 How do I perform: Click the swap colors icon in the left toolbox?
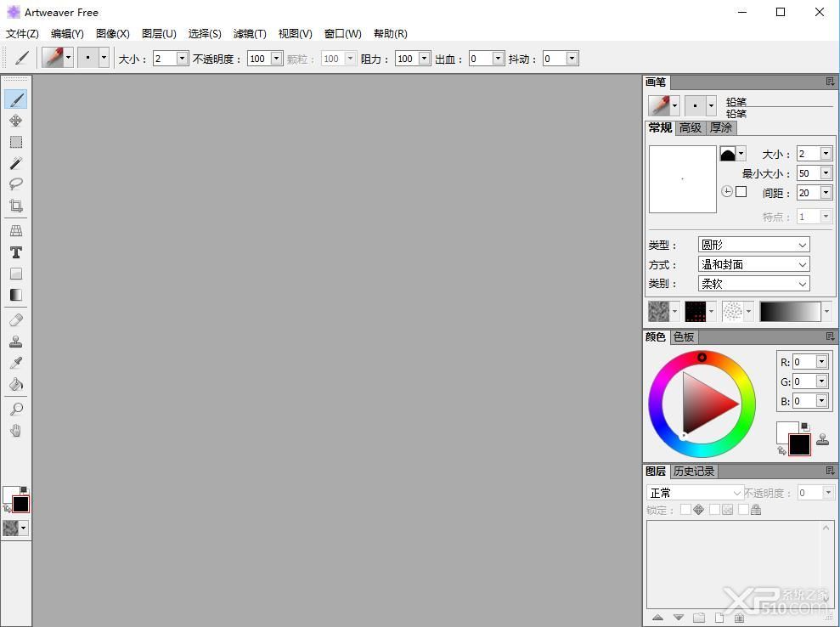click(7, 507)
